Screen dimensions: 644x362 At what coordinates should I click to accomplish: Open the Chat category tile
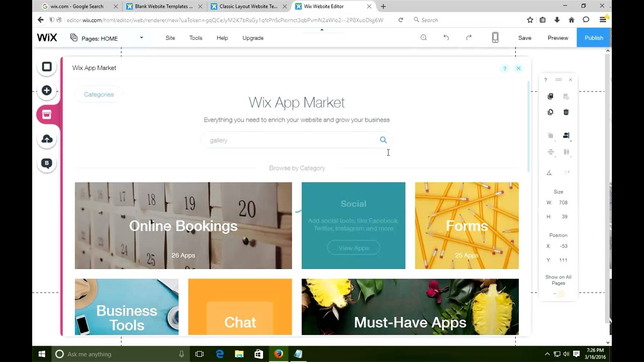pyautogui.click(x=240, y=307)
